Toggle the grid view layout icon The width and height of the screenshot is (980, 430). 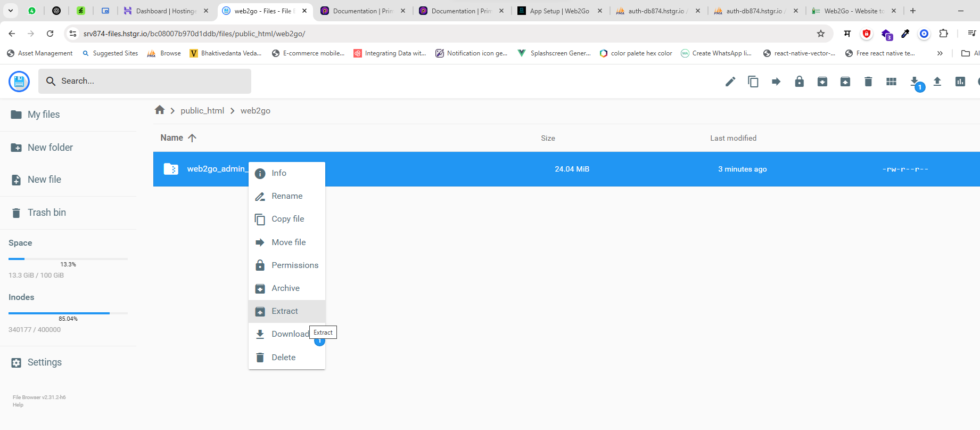click(x=891, y=82)
